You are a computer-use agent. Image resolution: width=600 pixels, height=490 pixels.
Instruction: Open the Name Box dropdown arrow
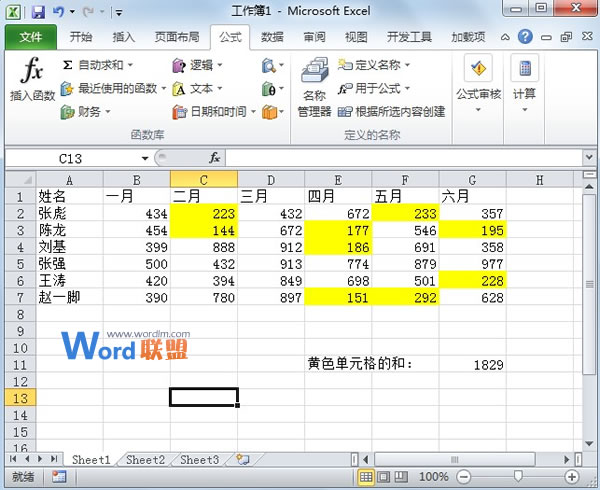pos(144,158)
